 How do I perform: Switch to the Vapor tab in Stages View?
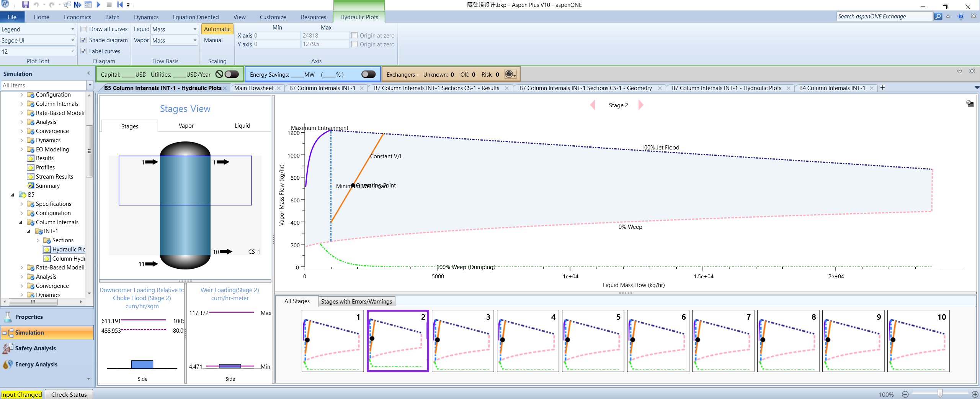point(186,126)
